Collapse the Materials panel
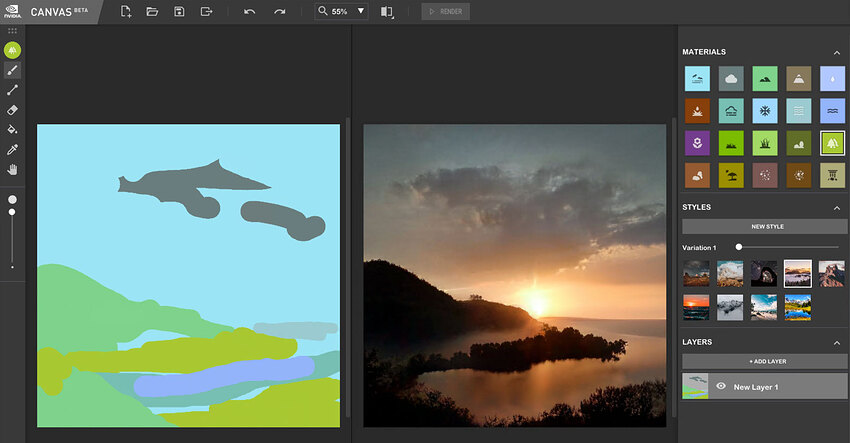Screen dimensions: 850x443 tap(837, 53)
